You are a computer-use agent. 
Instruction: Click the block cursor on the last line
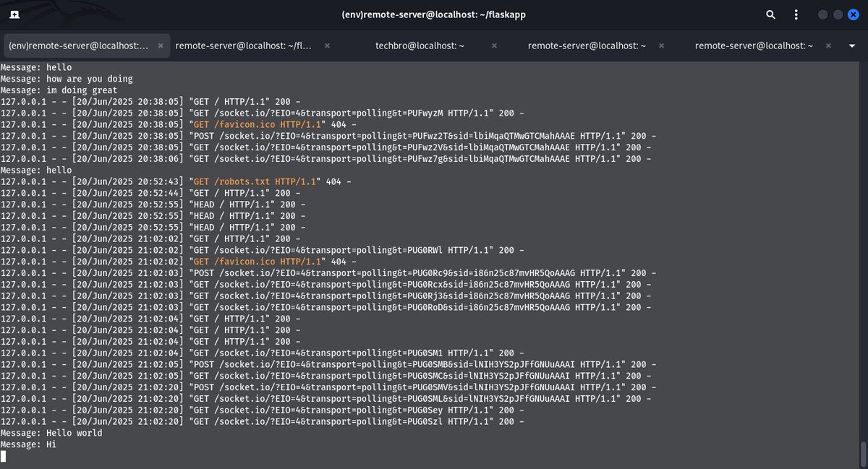point(3,456)
